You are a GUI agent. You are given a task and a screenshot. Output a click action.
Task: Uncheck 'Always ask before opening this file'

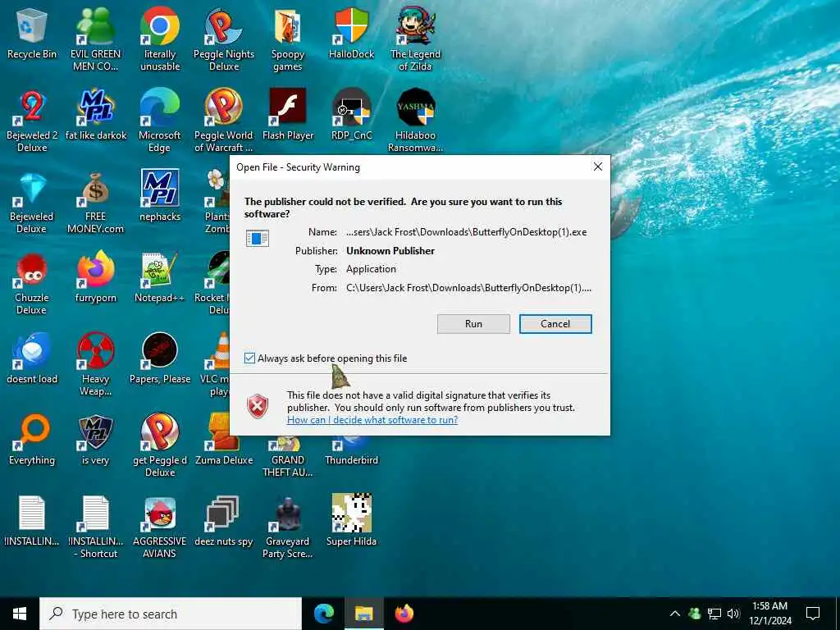tap(249, 358)
